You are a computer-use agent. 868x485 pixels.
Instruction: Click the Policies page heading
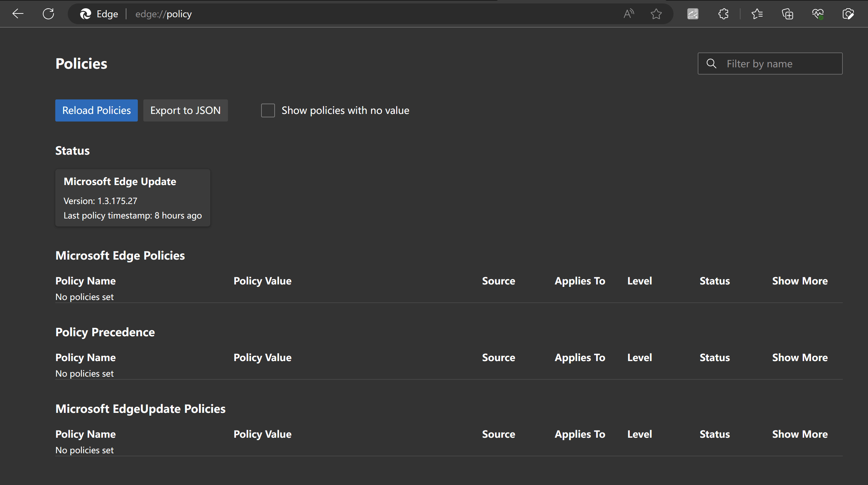[82, 64]
